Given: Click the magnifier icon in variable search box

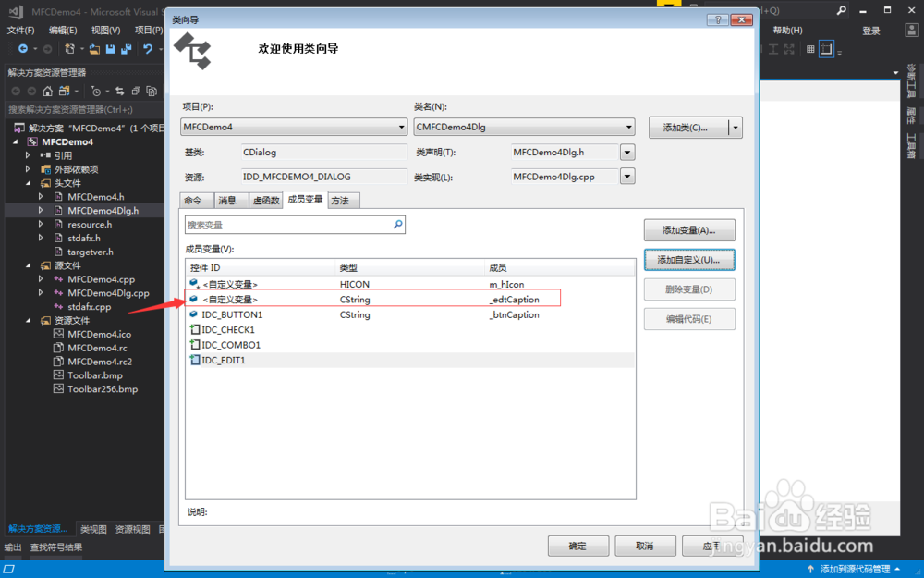Looking at the screenshot, I should click(x=397, y=224).
